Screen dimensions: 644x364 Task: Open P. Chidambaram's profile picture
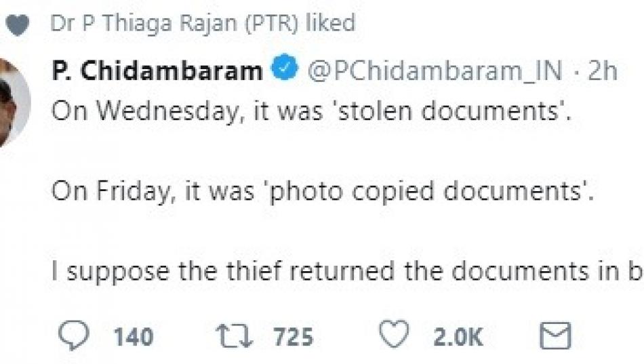click(x=12, y=102)
